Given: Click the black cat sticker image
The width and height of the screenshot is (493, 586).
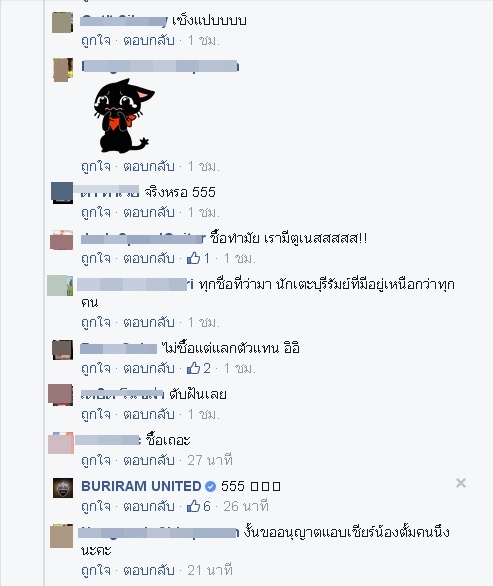Looking at the screenshot, I should (x=124, y=115).
